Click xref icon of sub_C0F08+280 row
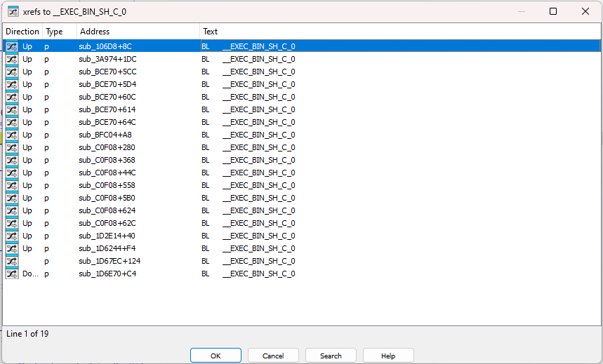The image size is (603, 364). coord(12,147)
